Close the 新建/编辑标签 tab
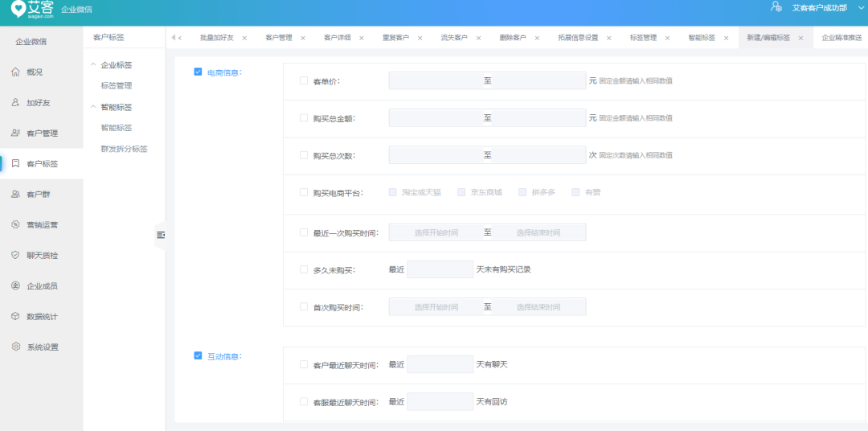The width and height of the screenshot is (868, 431). coord(800,39)
